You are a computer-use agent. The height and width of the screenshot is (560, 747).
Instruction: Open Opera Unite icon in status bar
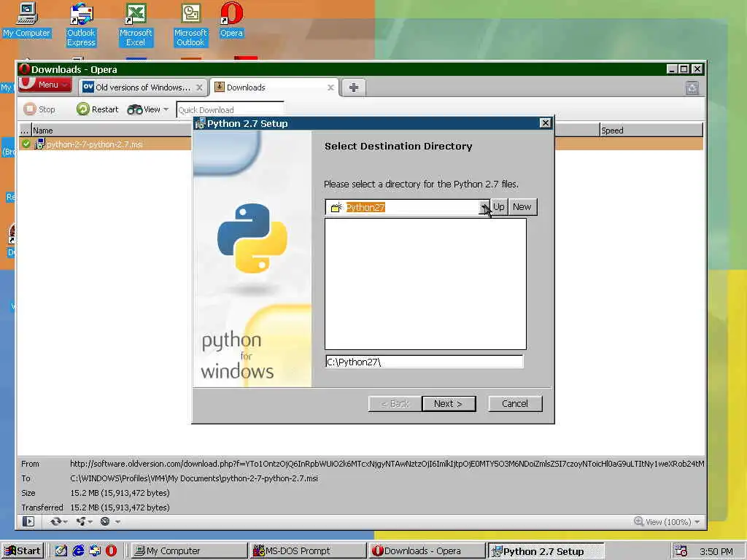(84, 521)
